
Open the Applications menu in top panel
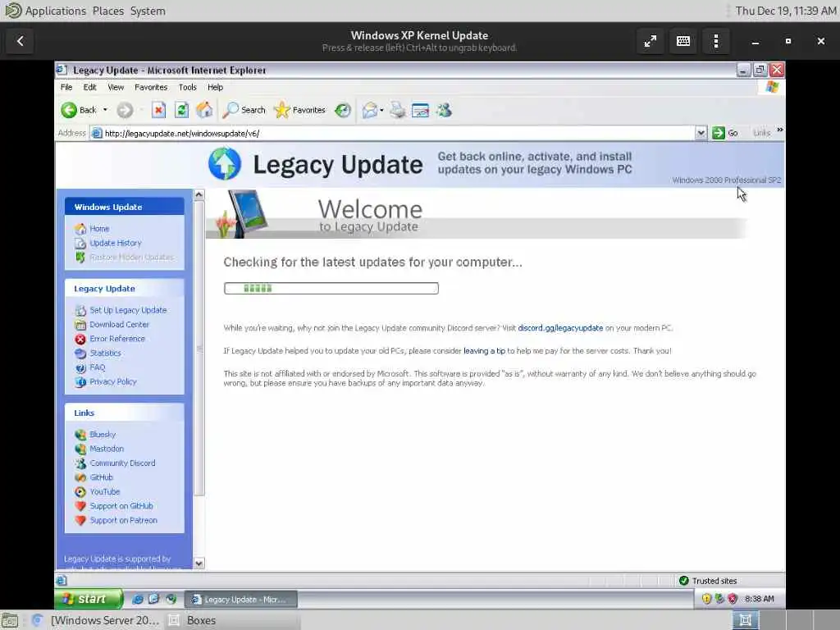[x=55, y=11]
